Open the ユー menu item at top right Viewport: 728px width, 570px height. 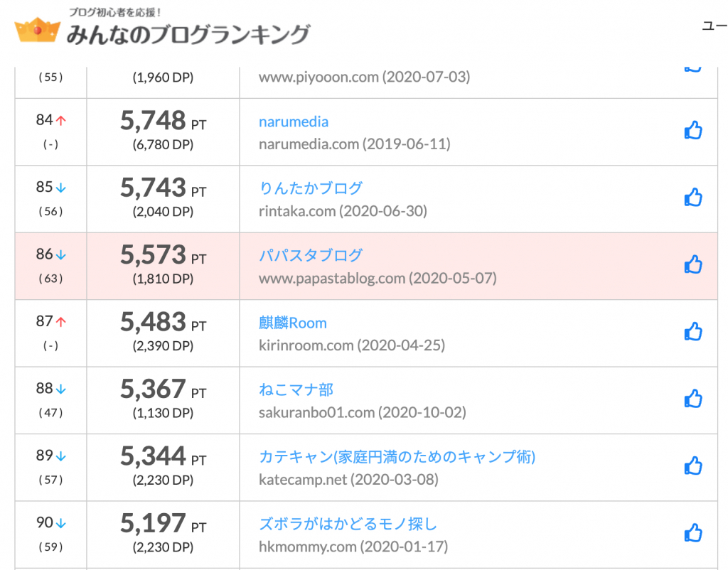pyautogui.click(x=714, y=26)
